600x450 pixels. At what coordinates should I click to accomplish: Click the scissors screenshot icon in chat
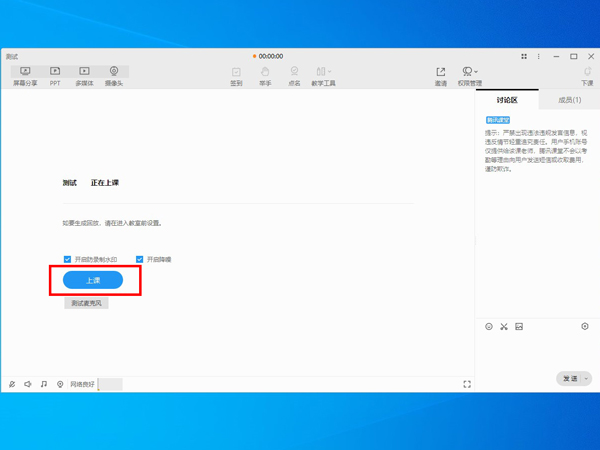504,327
